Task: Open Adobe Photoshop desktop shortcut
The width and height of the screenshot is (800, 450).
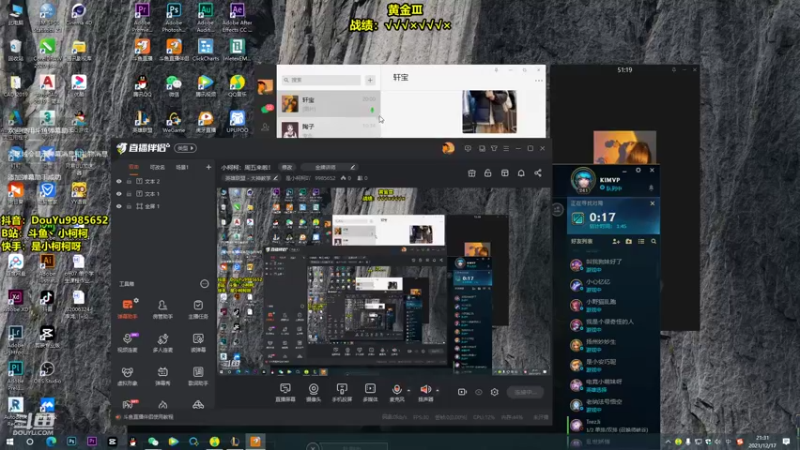Action: point(173,17)
